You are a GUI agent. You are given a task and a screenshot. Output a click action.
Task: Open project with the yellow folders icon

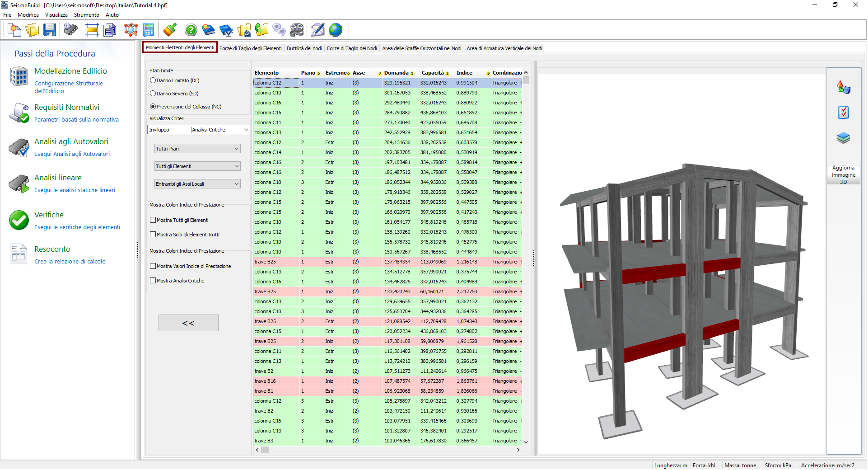click(32, 30)
